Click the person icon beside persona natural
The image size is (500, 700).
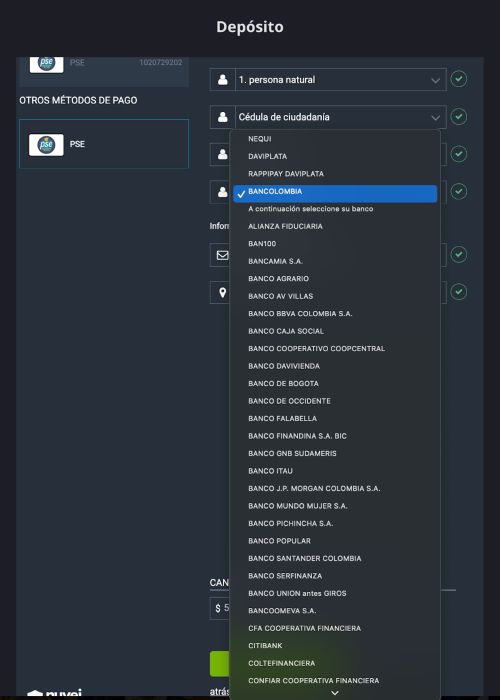click(x=222, y=80)
